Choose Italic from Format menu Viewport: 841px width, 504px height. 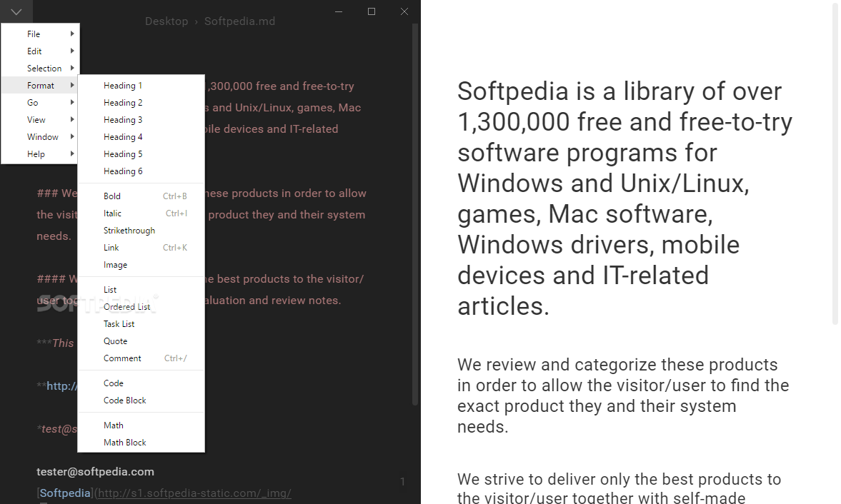click(x=141, y=213)
